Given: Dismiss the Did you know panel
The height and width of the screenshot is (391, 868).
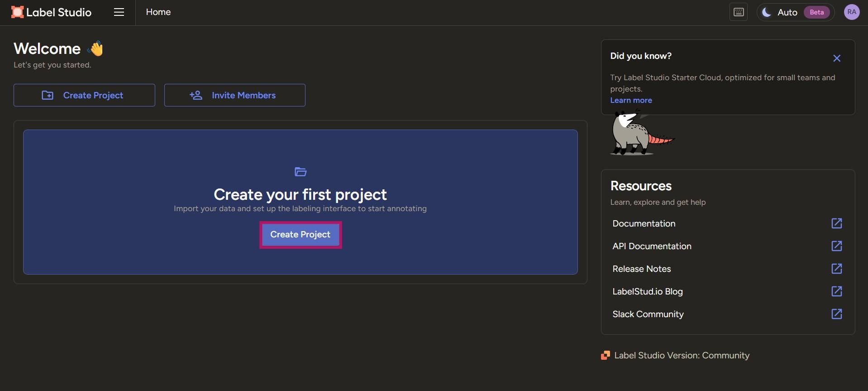Looking at the screenshot, I should click(x=837, y=58).
